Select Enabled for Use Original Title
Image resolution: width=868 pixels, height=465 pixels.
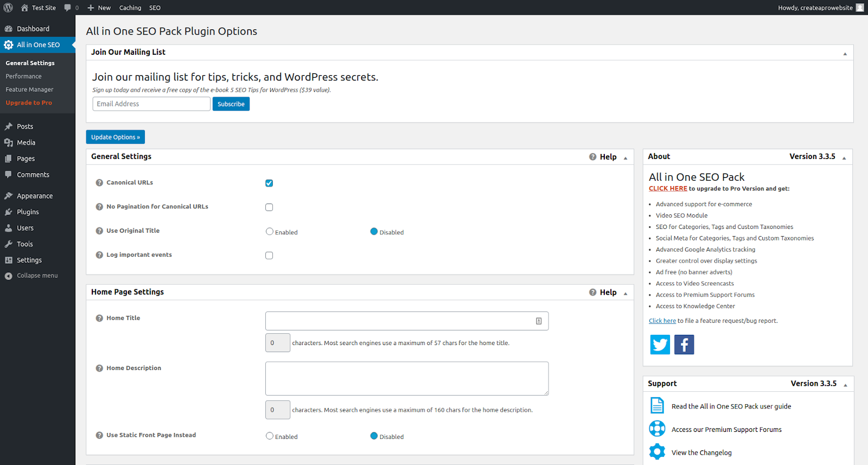pos(270,232)
